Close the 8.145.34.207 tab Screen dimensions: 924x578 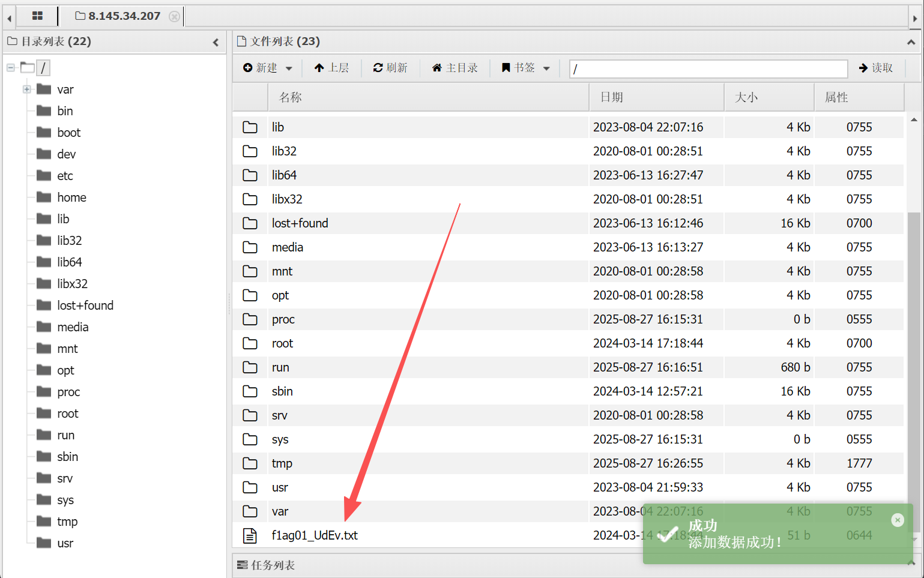pyautogui.click(x=174, y=16)
